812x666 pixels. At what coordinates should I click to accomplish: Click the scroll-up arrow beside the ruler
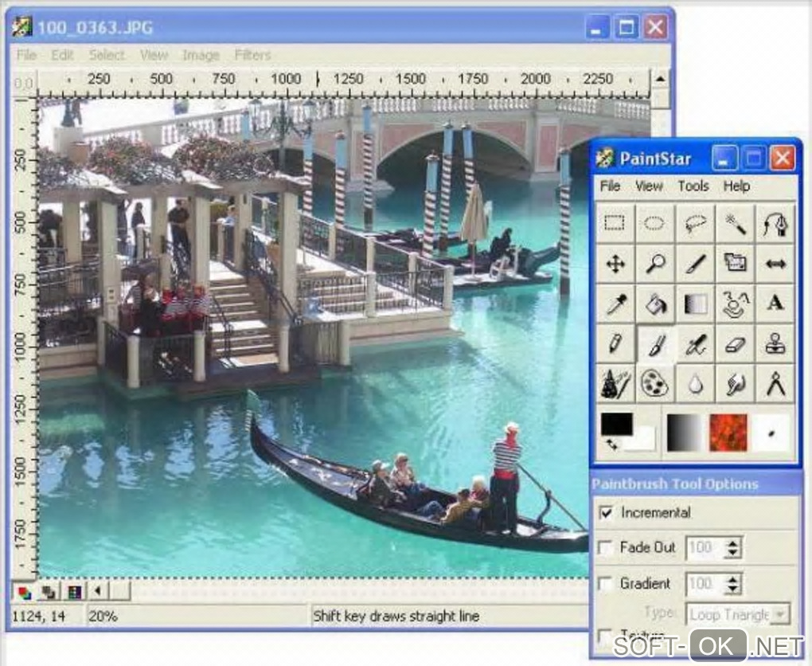pos(660,80)
